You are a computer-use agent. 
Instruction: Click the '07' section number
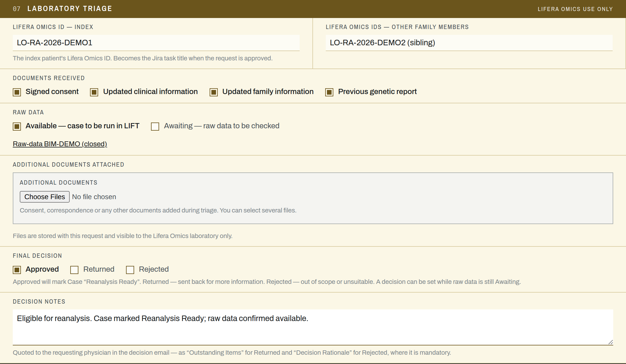17,9
